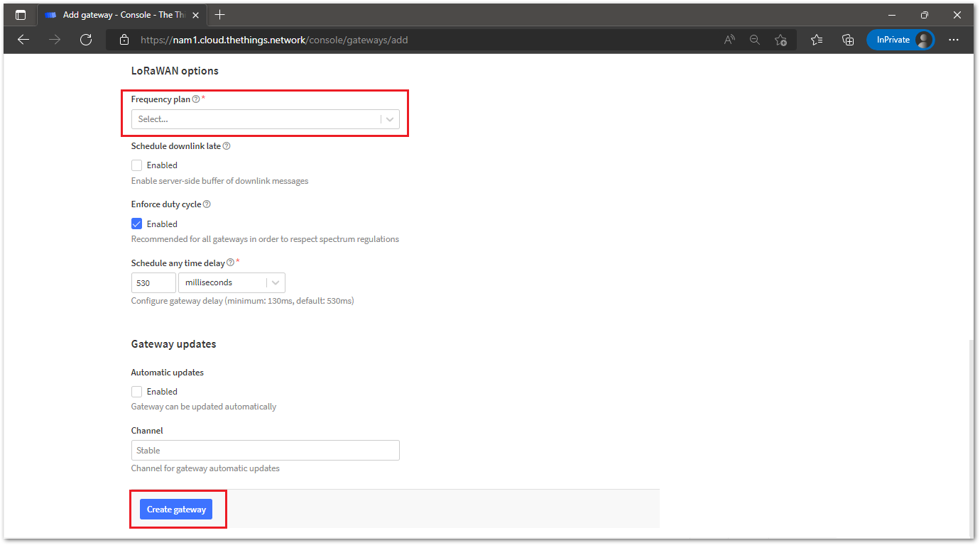
Task: Uncheck the Enforce duty cycle checkbox
Action: (x=137, y=224)
